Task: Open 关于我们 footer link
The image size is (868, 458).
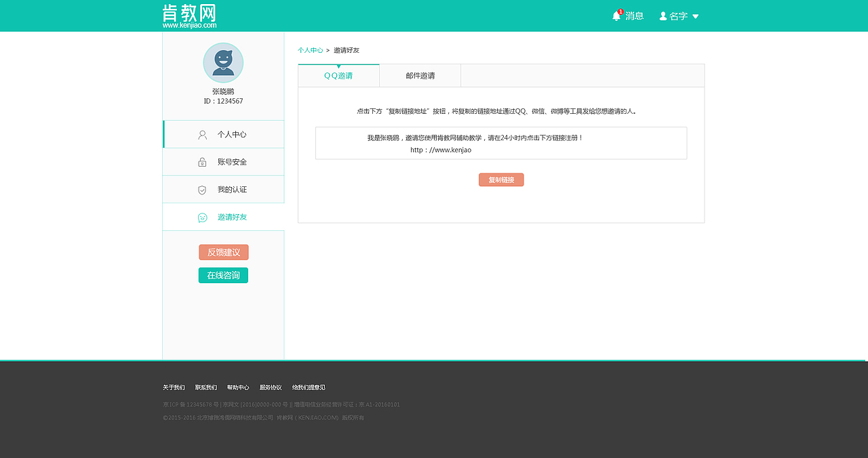Action: tap(174, 388)
